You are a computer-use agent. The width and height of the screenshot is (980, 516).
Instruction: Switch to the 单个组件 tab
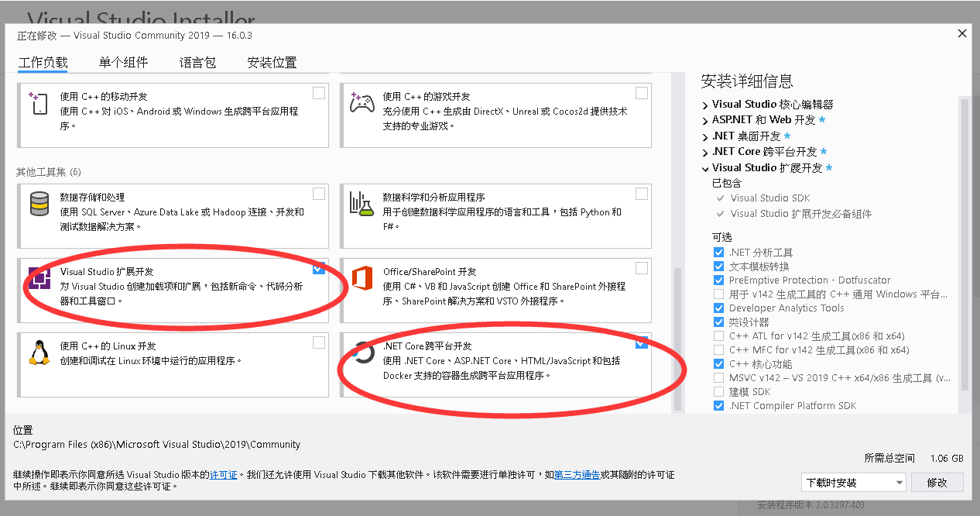coord(123,63)
